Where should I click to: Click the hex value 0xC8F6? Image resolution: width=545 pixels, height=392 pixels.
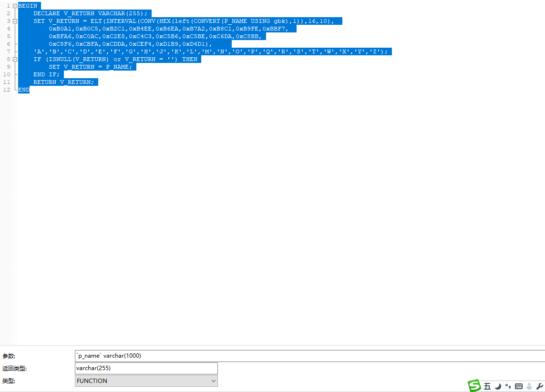[60, 44]
